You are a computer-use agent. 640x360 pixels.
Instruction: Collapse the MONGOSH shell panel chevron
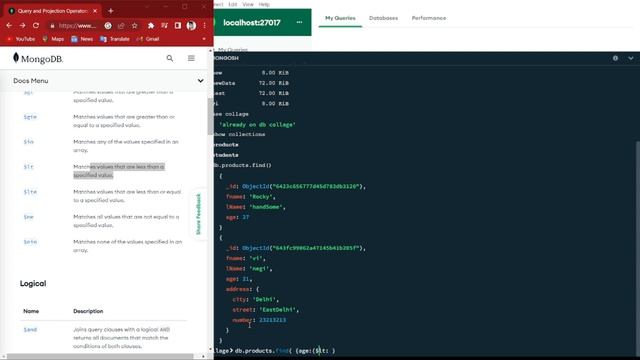631,58
